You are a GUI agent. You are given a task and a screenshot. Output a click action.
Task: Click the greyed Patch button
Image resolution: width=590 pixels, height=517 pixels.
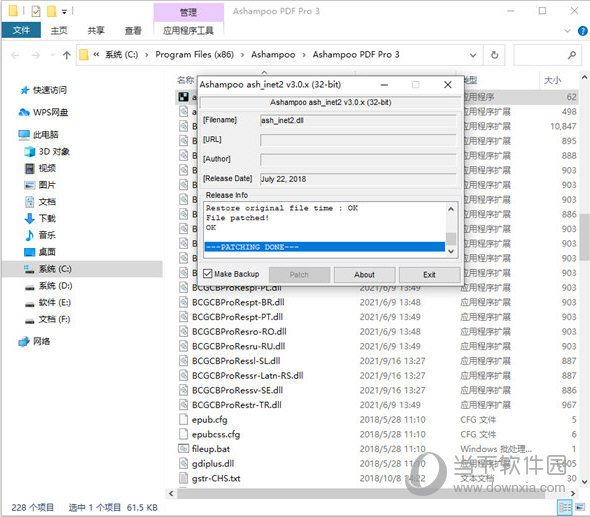[299, 275]
